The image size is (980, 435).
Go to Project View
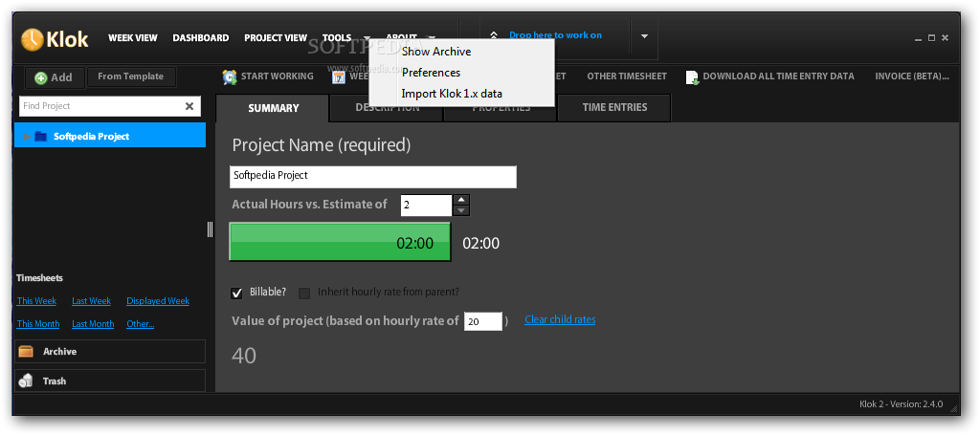tap(276, 38)
